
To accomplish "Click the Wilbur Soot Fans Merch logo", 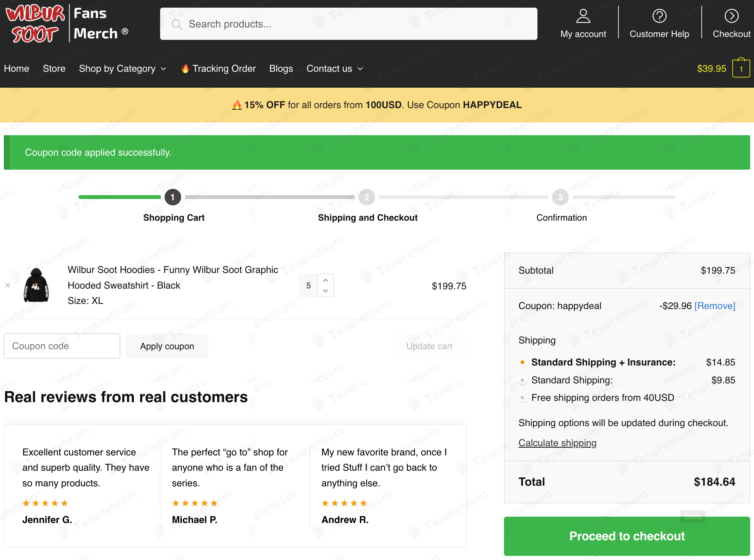I will [x=67, y=23].
